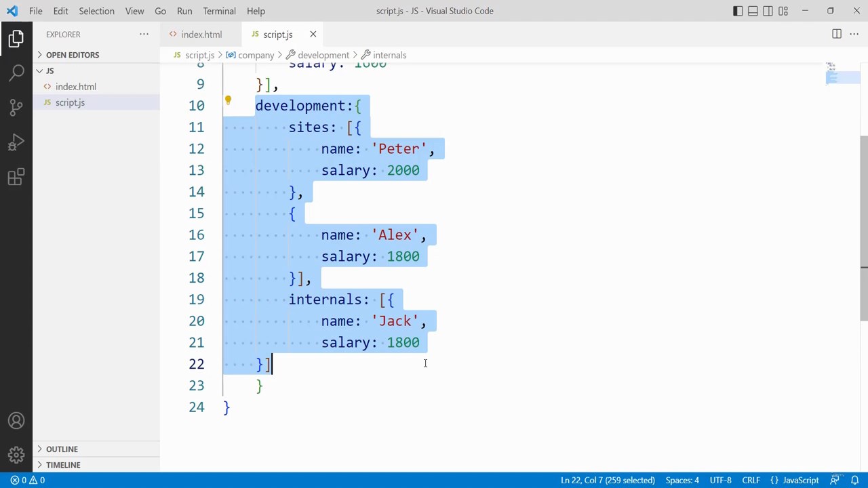The height and width of the screenshot is (488, 868).
Task: Click the vertical editor scrollbar
Action: pos(864,228)
